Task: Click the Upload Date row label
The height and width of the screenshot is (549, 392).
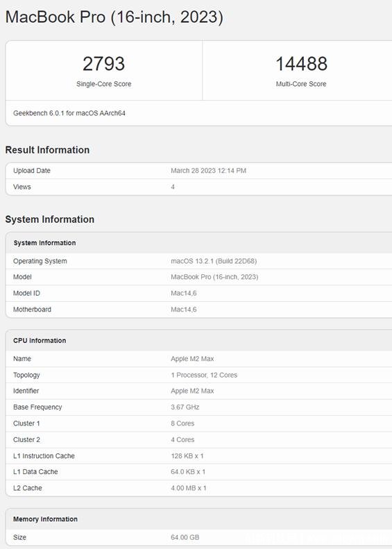Action: [x=32, y=171]
